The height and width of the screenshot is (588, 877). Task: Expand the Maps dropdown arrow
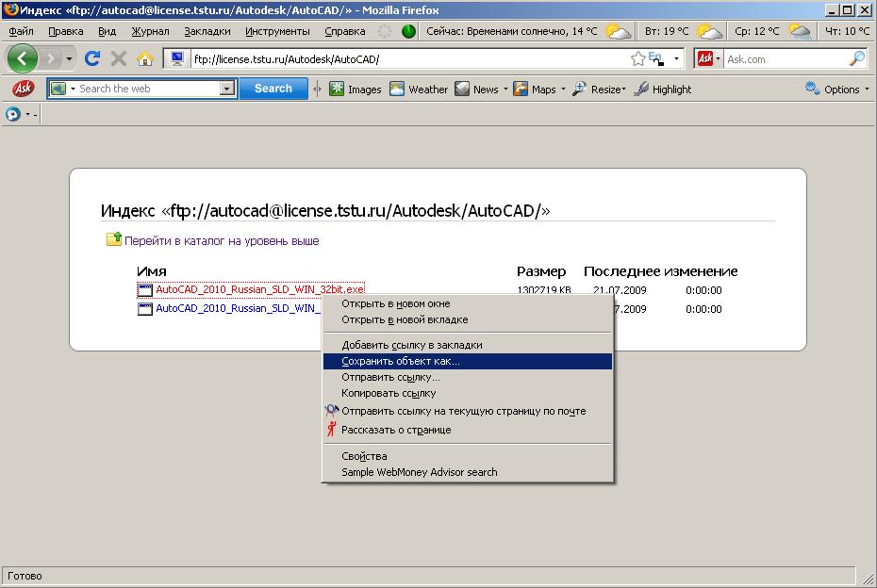click(x=563, y=89)
